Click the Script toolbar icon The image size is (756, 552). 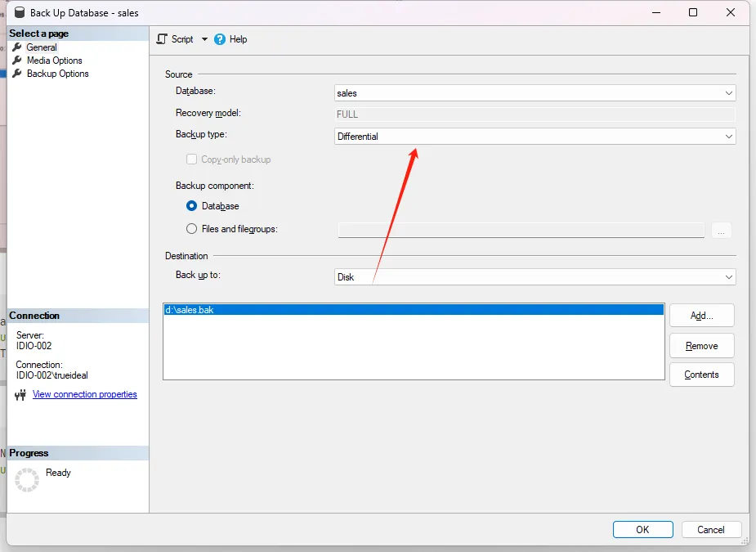click(x=162, y=39)
